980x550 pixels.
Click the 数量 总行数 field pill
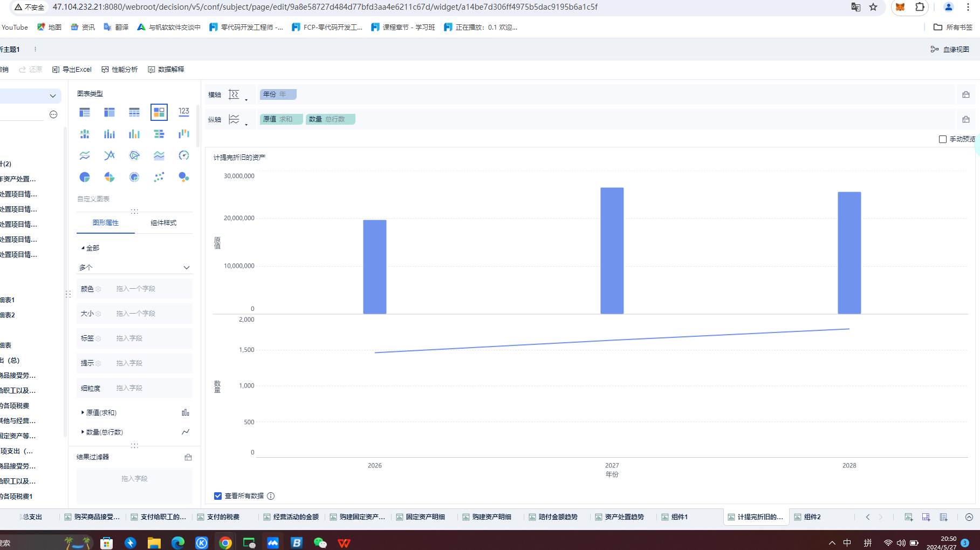tap(330, 119)
